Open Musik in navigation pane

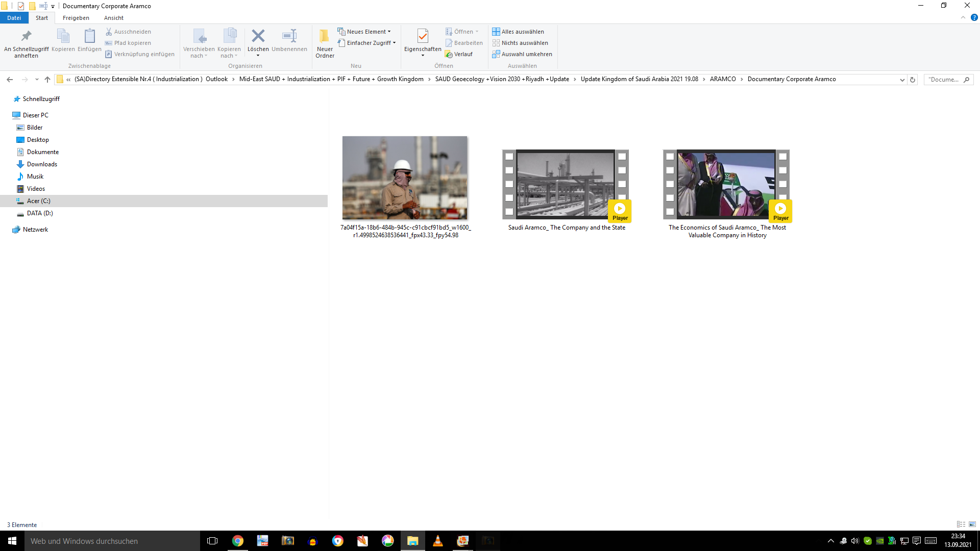pyautogui.click(x=35, y=177)
